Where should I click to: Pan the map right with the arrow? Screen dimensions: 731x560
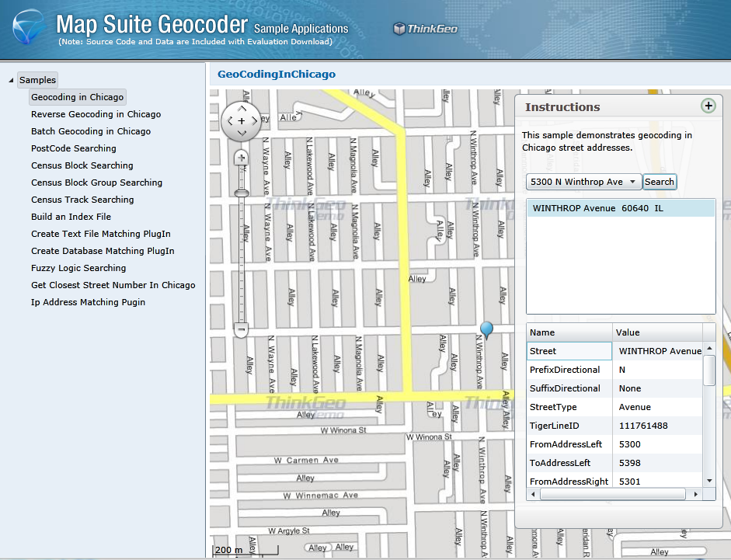[x=253, y=121]
